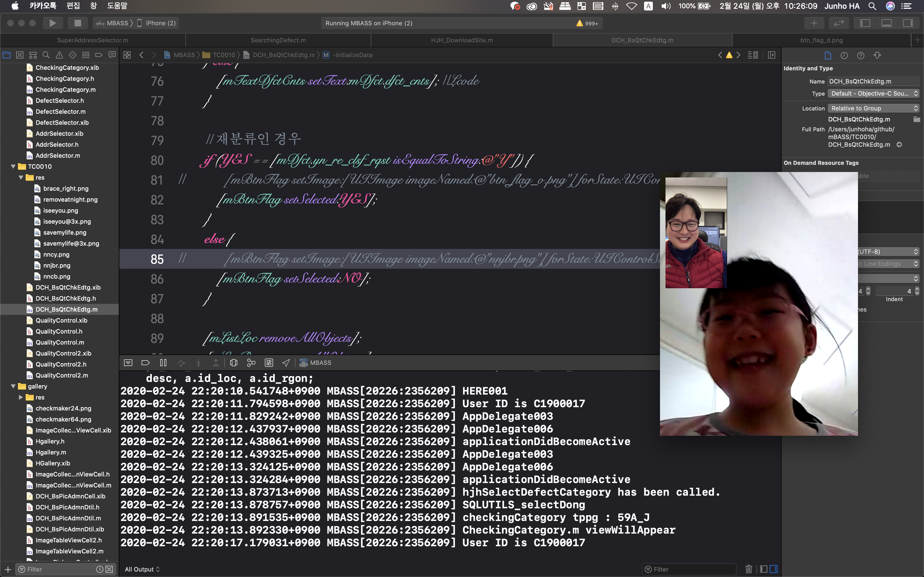Click the Run (play) button
Image resolution: width=924 pixels, height=577 pixels.
pos(53,23)
